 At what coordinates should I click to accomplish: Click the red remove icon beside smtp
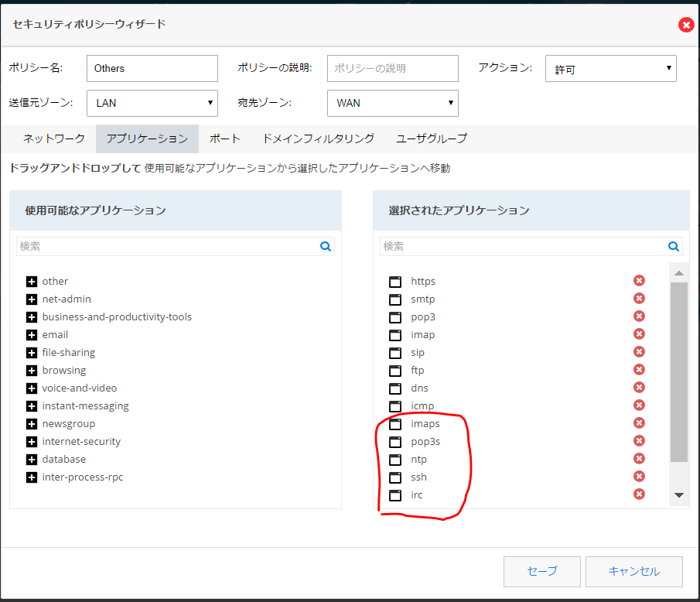coord(639,299)
